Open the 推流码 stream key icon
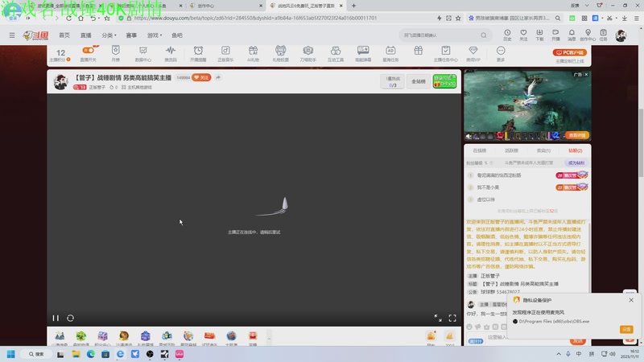The height and width of the screenshot is (362, 644). (171, 51)
